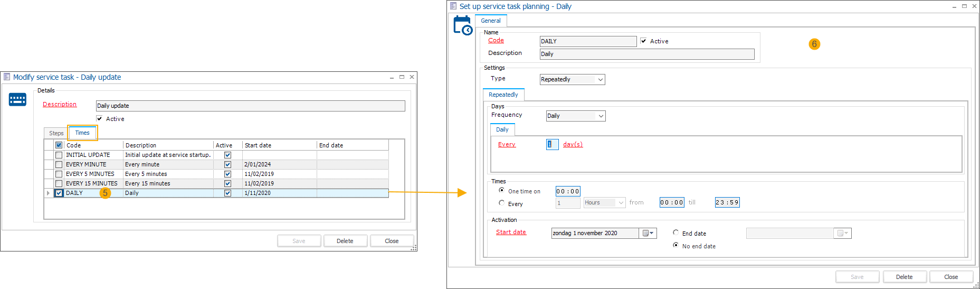Close the Modify service task dialog via Close button
980x289 pixels.
[392, 241]
